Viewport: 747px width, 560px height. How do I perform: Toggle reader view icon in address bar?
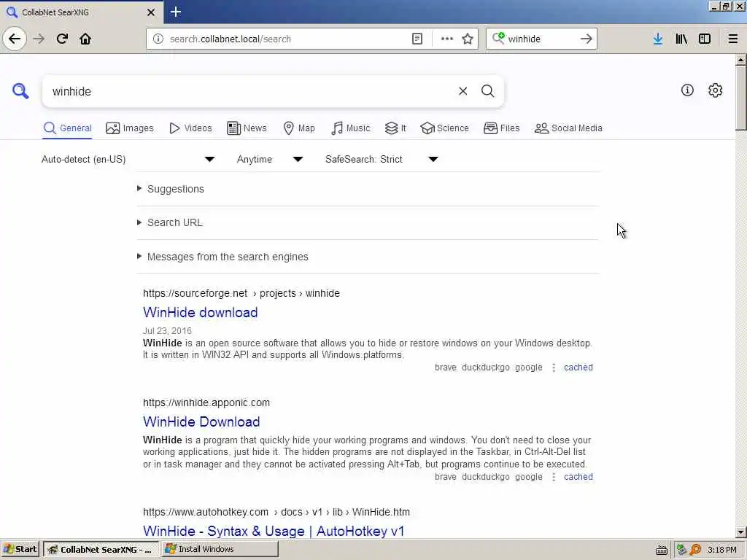417,39
